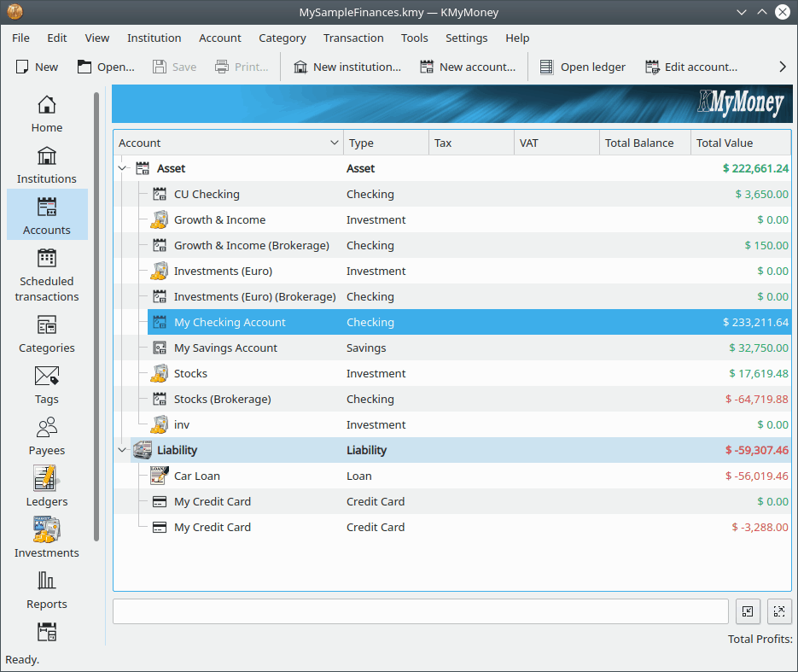Open the Reports view icon

pyautogui.click(x=47, y=581)
